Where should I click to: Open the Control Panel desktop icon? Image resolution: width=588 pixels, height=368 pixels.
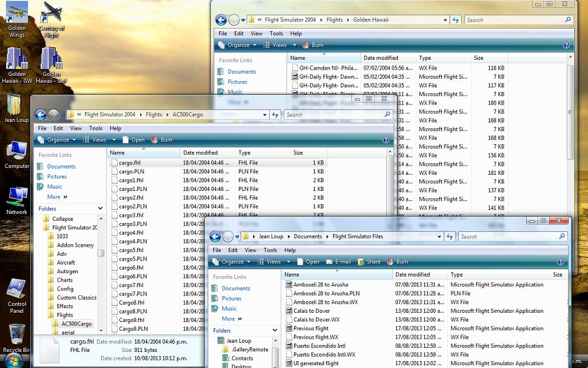coord(17,296)
